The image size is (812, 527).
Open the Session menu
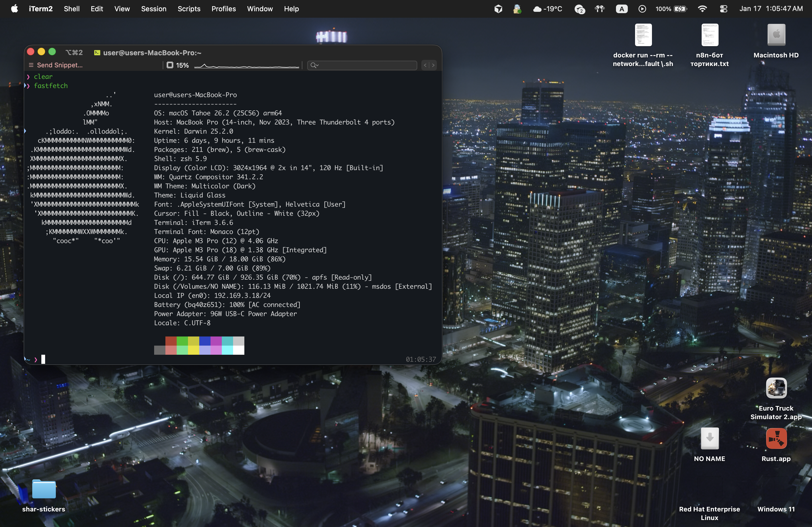(x=154, y=9)
